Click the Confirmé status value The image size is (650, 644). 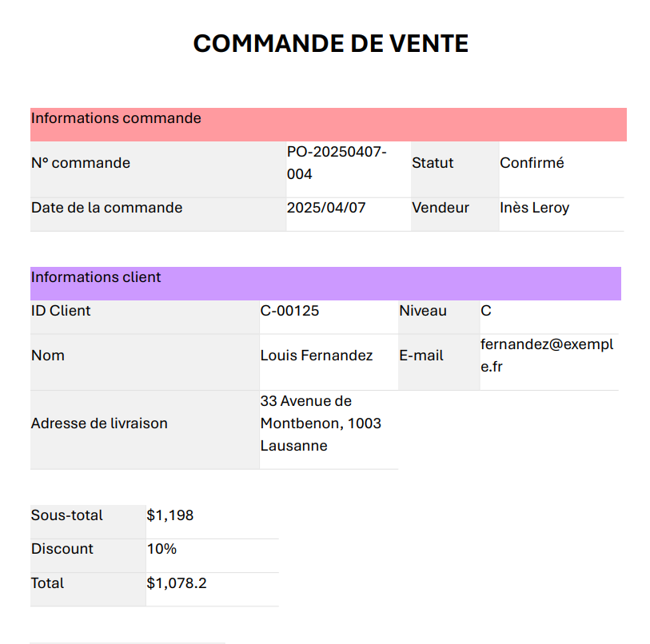[532, 163]
